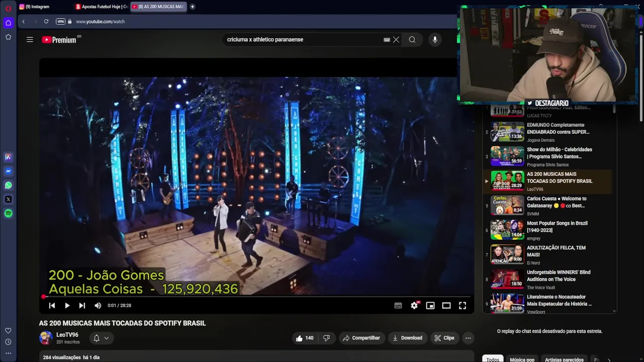Click the padlock site info icon
Screen dimensions: 644x362
point(70,22)
